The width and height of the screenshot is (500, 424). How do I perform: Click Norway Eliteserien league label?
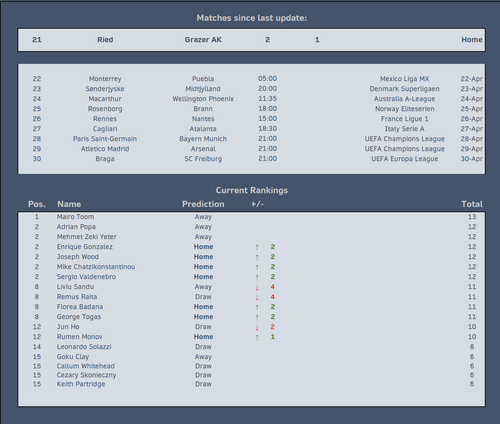(x=405, y=109)
